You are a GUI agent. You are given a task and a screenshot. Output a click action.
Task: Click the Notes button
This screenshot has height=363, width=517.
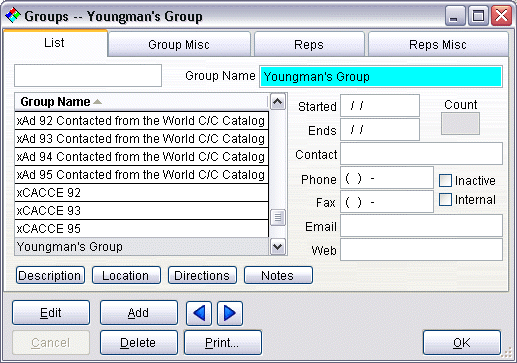pyautogui.click(x=278, y=275)
